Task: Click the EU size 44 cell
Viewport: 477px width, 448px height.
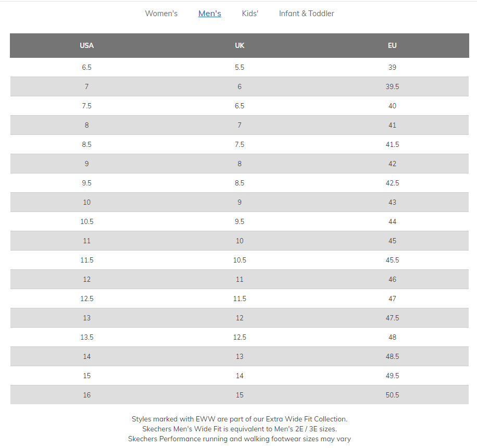Action: pyautogui.click(x=392, y=221)
